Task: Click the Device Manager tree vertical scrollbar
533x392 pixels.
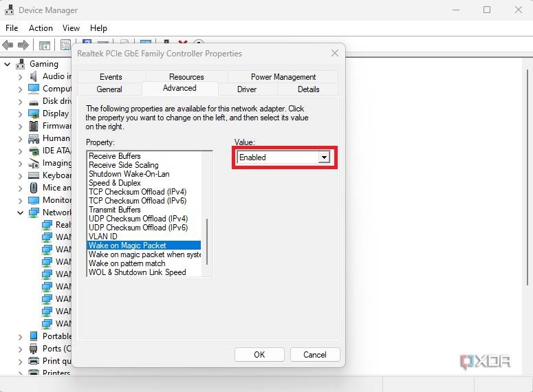Action: [527, 177]
